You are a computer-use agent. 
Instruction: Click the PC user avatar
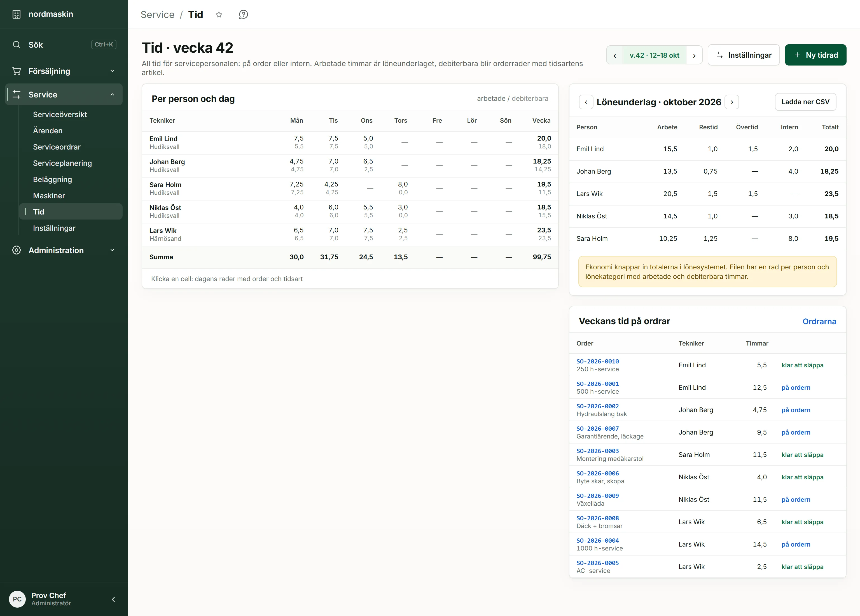(17, 599)
